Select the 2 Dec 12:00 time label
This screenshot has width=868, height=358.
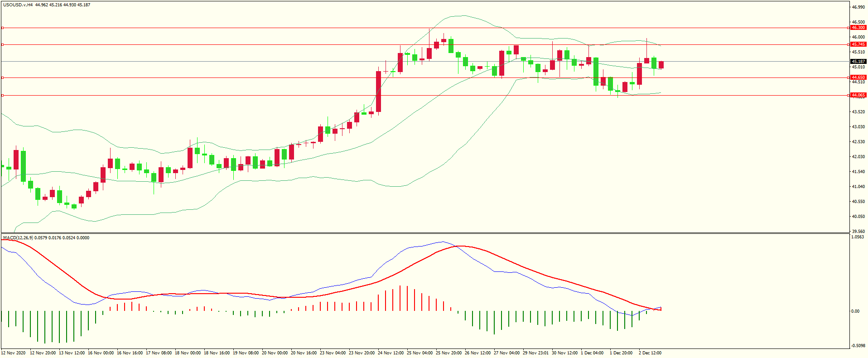pyautogui.click(x=650, y=353)
